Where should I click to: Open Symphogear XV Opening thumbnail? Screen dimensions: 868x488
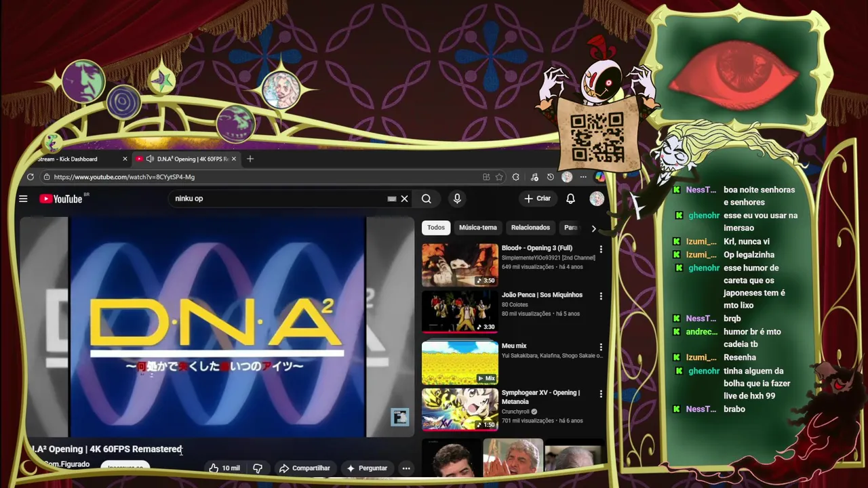click(x=460, y=409)
